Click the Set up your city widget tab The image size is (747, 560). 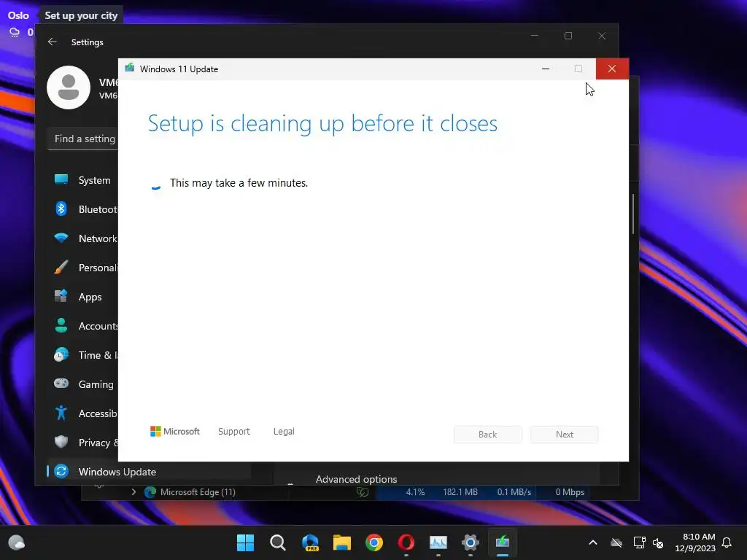pyautogui.click(x=81, y=15)
